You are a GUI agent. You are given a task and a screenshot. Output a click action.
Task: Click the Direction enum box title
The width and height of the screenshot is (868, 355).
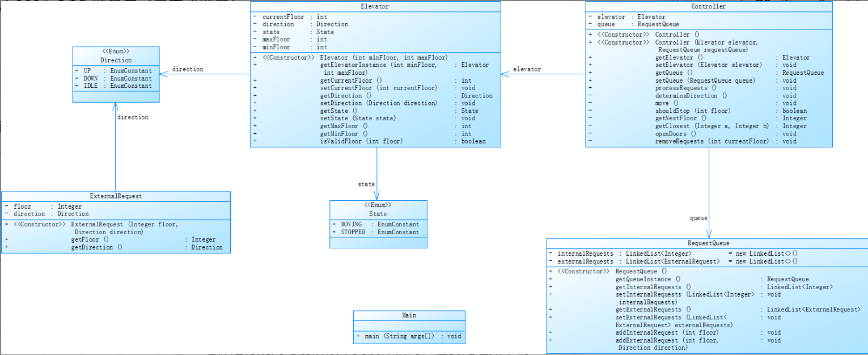click(116, 60)
